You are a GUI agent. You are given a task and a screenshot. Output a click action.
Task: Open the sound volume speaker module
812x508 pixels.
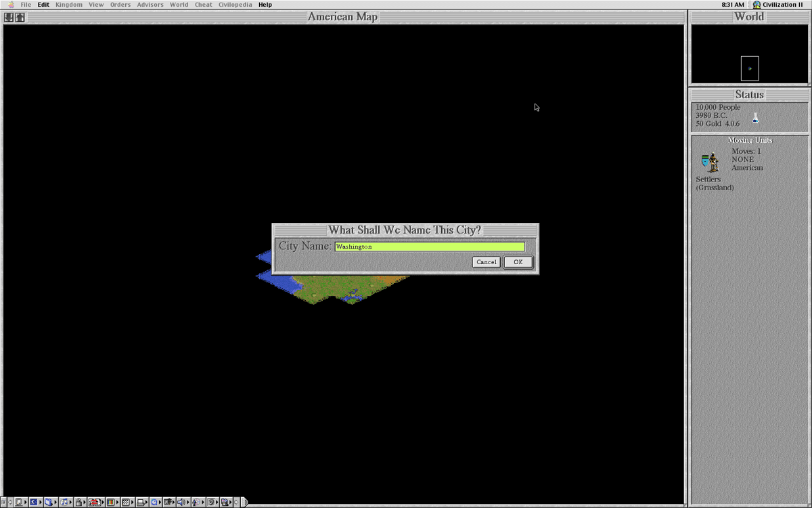coord(183,502)
